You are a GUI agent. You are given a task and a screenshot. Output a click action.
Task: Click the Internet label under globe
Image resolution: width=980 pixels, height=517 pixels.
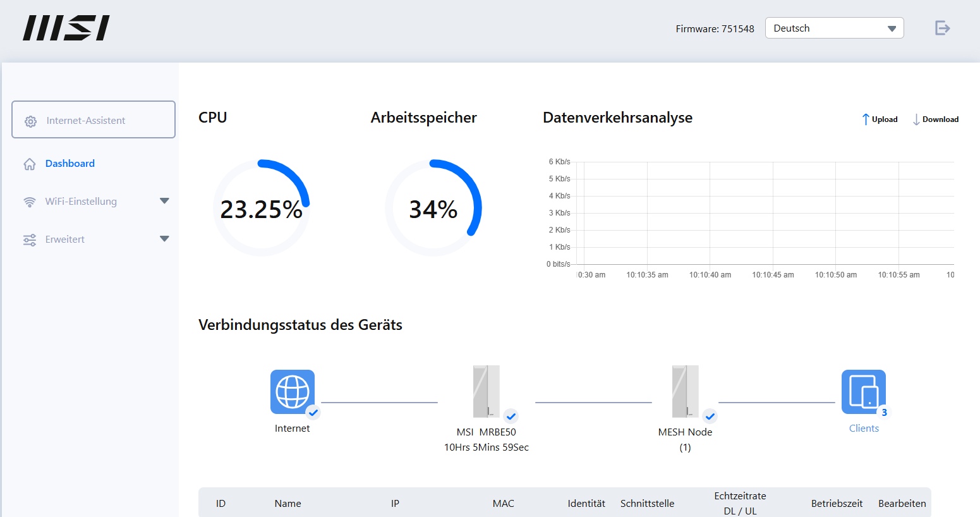[x=293, y=429]
